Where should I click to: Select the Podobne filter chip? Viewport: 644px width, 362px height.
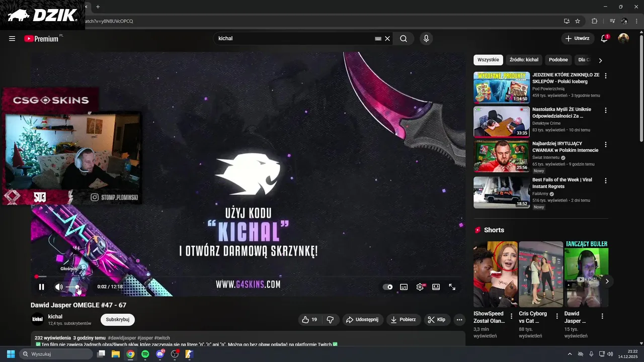click(558, 60)
